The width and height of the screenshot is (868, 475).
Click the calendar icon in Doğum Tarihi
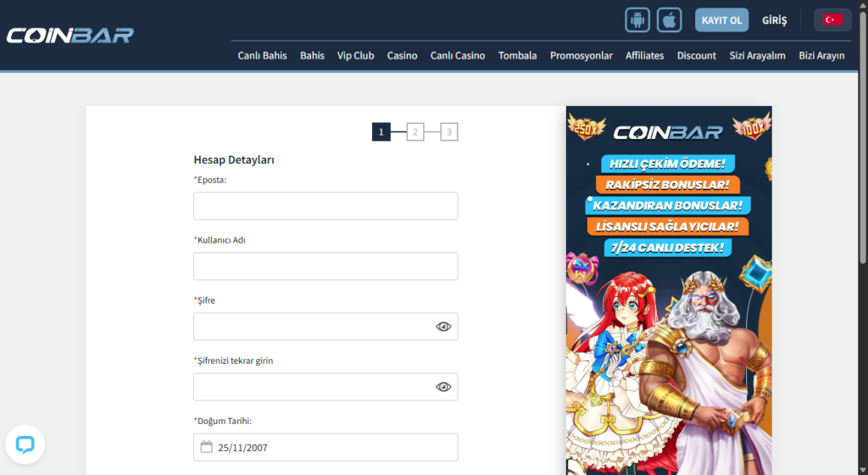coord(206,447)
